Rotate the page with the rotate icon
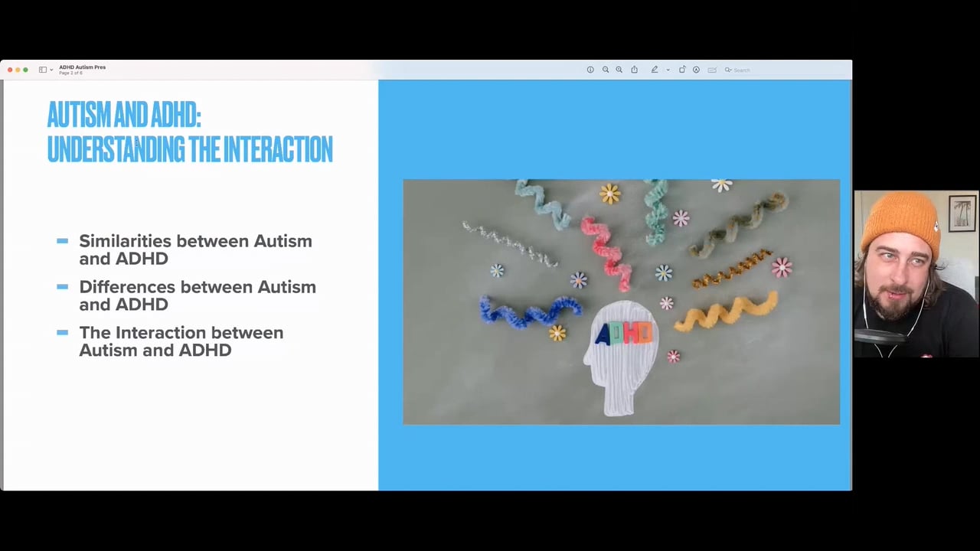 point(682,70)
